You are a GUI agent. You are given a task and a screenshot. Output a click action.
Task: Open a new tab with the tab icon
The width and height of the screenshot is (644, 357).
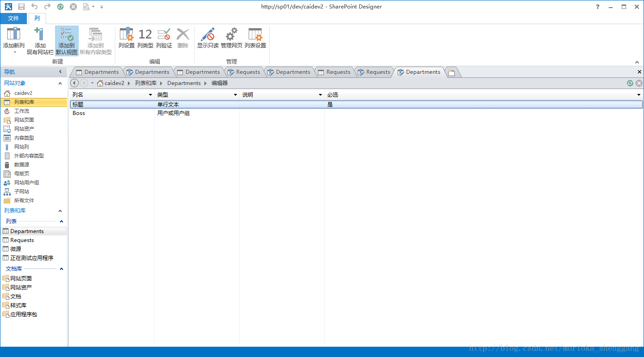coord(452,72)
